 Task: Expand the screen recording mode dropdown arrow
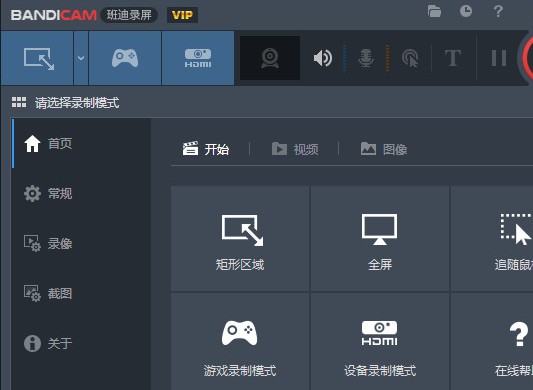pyautogui.click(x=81, y=58)
